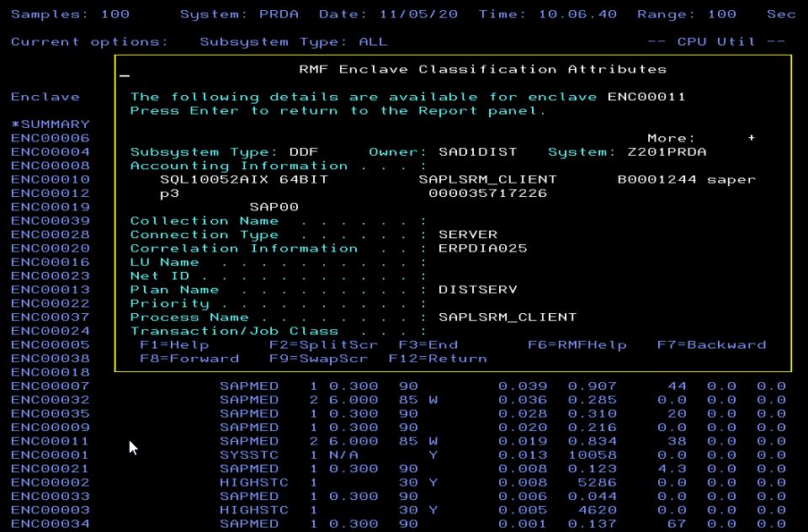Click the Enclave column header
Image resolution: width=808 pixels, height=532 pixels.
coord(45,97)
